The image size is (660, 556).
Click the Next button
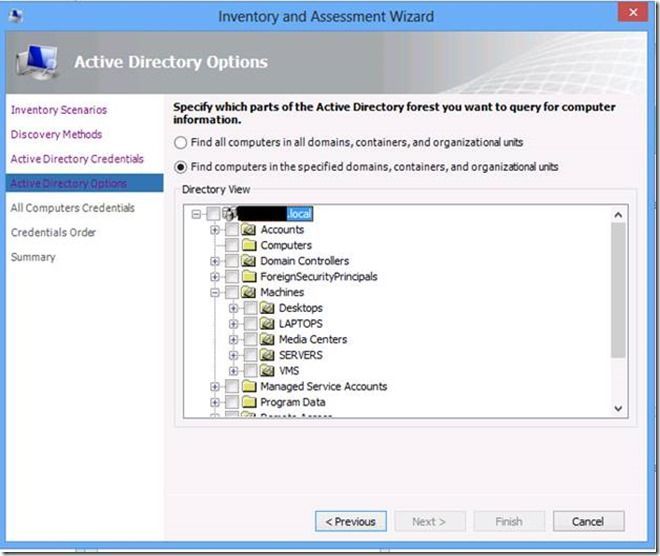point(430,521)
